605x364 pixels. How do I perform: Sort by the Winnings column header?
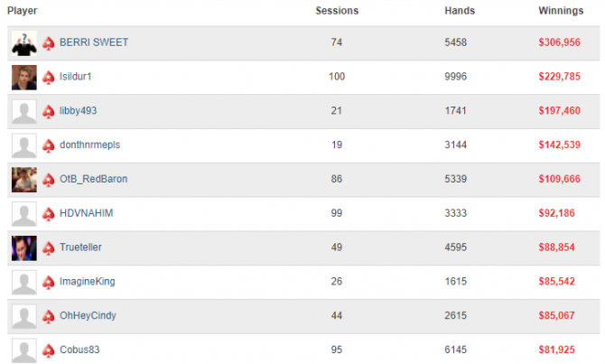tap(561, 11)
